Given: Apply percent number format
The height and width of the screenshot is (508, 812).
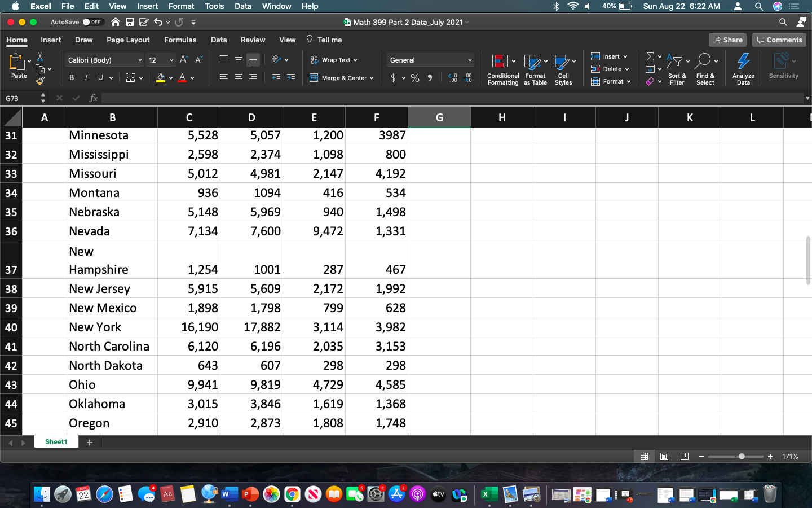Looking at the screenshot, I should coord(415,77).
